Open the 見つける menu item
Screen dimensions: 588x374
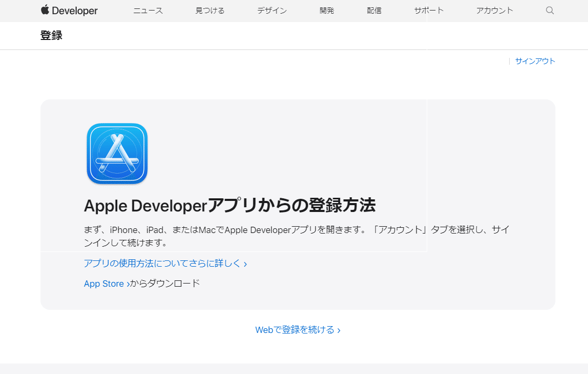[x=210, y=11]
